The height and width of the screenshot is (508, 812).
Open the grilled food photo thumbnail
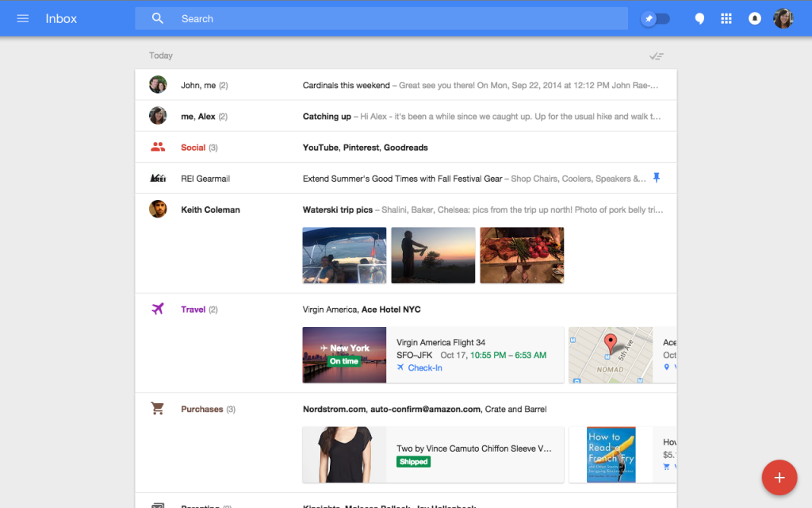pos(522,255)
